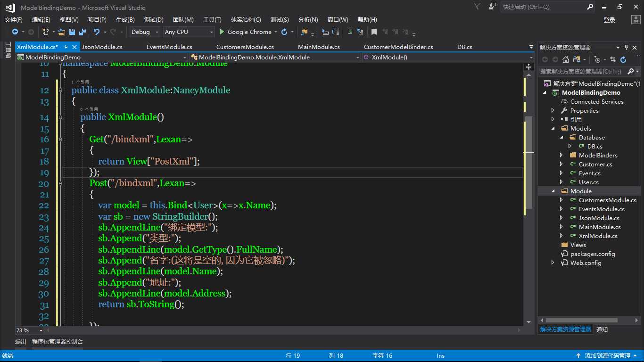Click the Refresh icon in Solution Explorer
Screen dimensions: 644x362
[x=623, y=59]
